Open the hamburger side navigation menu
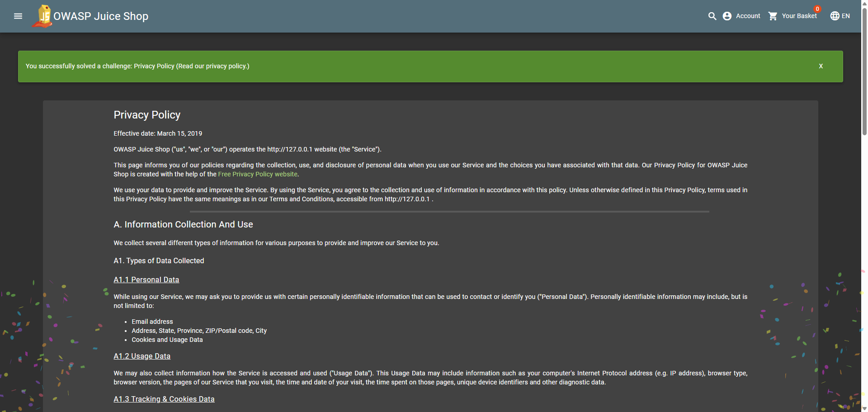Viewport: 868px width, 412px height. pyautogui.click(x=18, y=16)
